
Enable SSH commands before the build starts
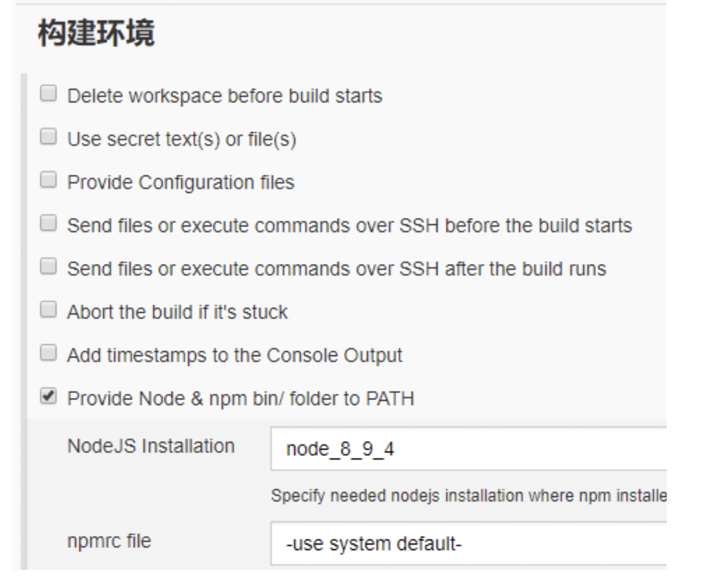coord(48,223)
